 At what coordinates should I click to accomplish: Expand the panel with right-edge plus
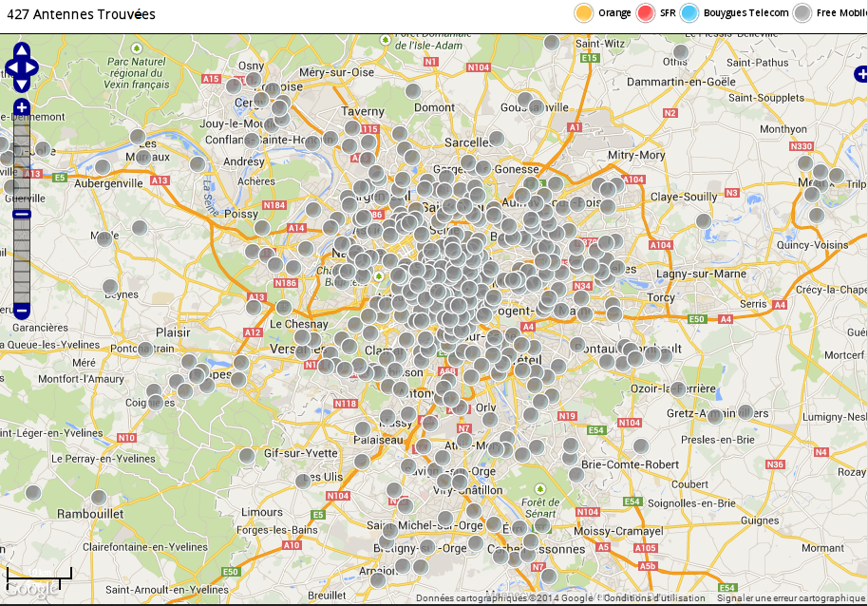(861, 73)
